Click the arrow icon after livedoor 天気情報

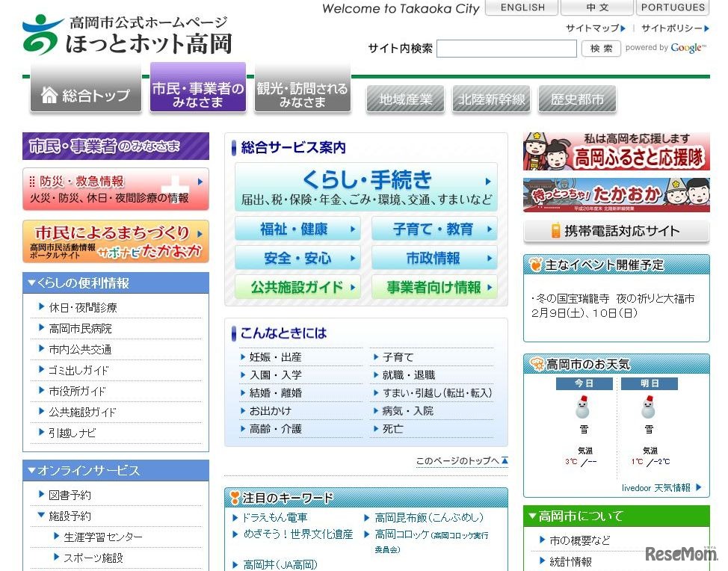coord(699,487)
